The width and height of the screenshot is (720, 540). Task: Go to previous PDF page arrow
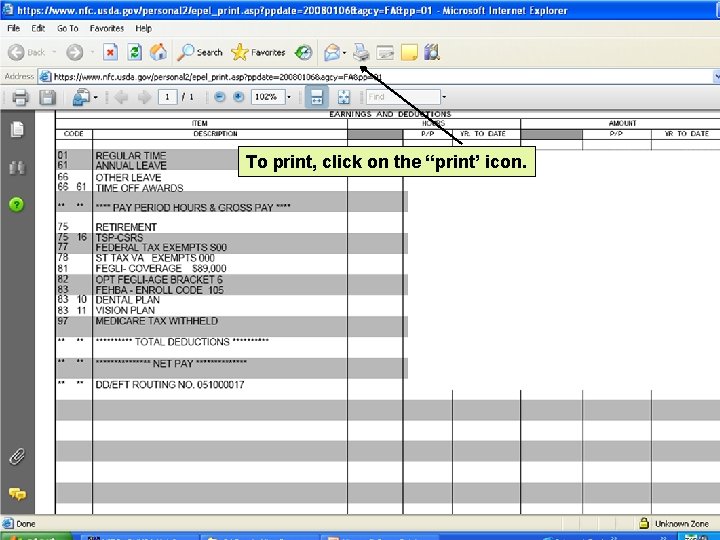click(121, 97)
